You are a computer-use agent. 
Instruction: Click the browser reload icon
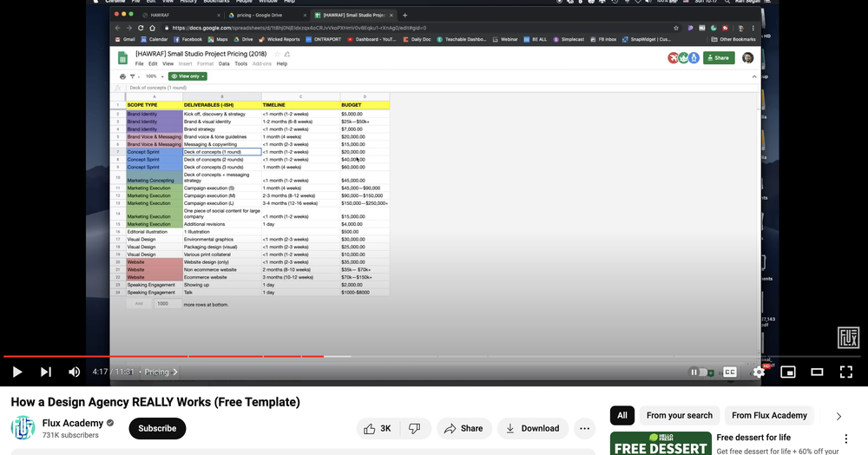click(141, 28)
